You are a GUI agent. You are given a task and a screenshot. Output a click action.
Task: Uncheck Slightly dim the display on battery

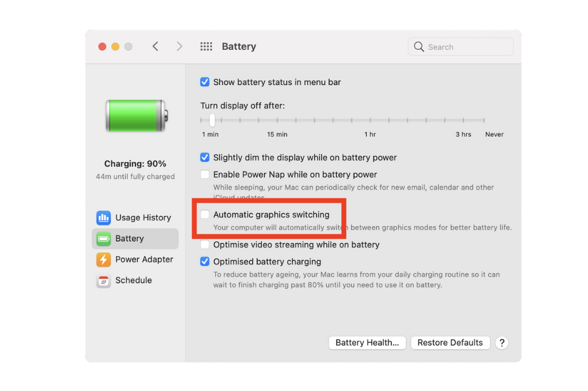205,157
